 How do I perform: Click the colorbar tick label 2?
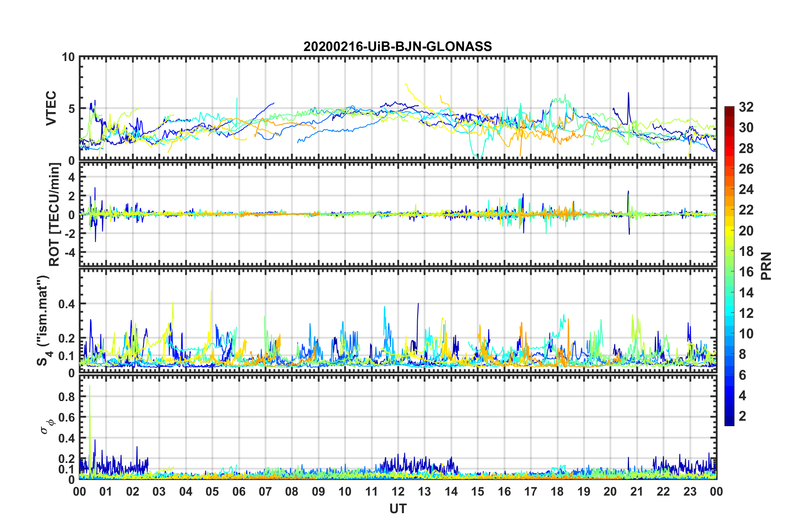742,416
